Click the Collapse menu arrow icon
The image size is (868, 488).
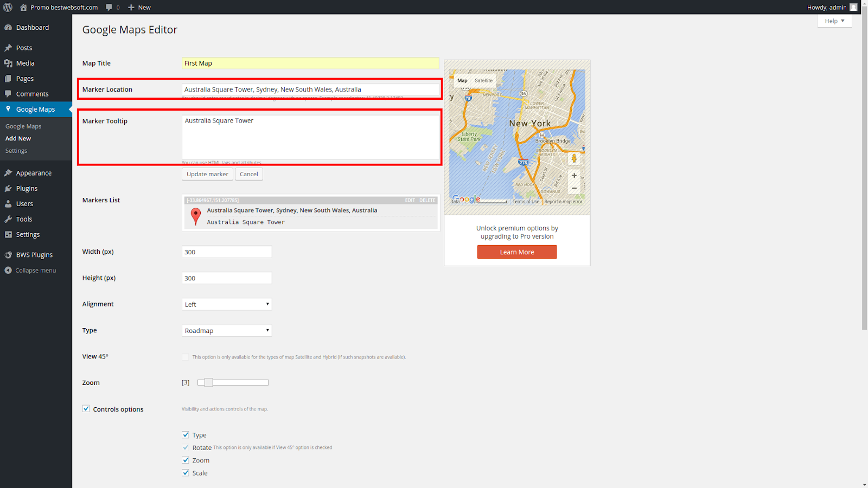[x=8, y=270]
